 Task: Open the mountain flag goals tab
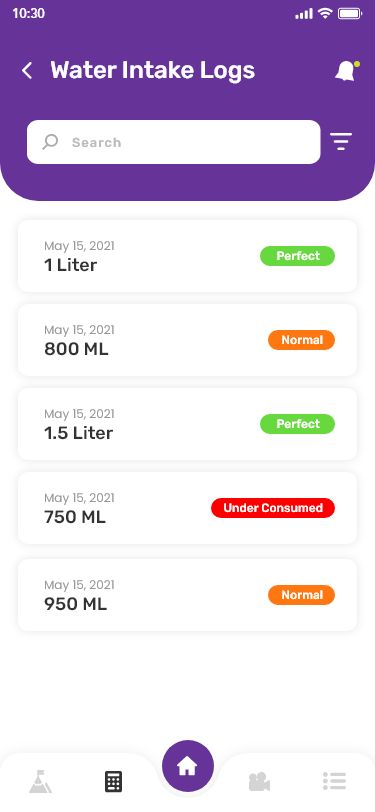point(40,781)
